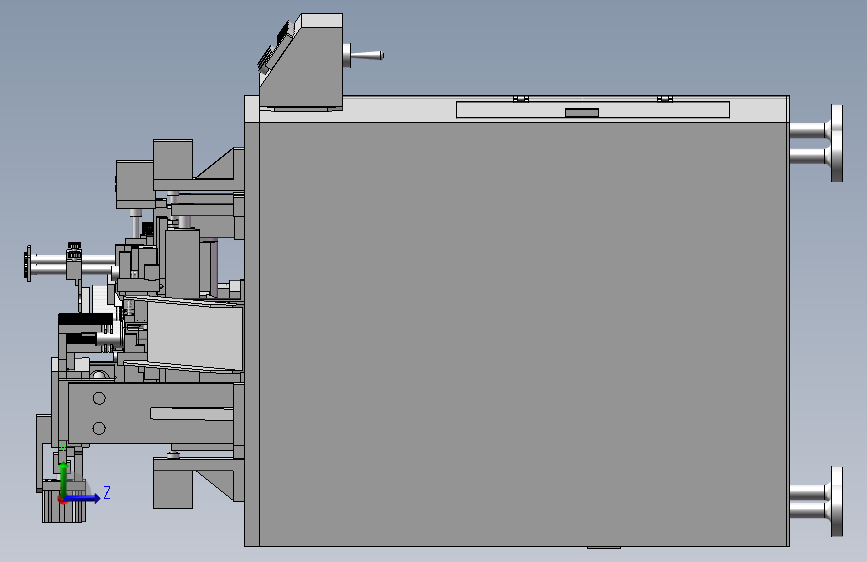Select the upper round hole in left bracket
This screenshot has width=867, height=562.
[100, 398]
